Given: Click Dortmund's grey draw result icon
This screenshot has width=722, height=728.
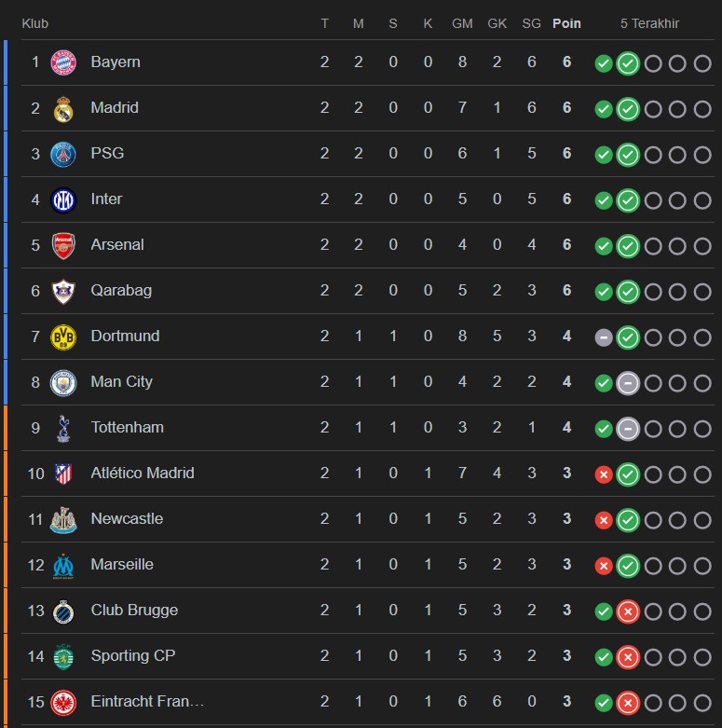Looking at the screenshot, I should click(x=604, y=337).
